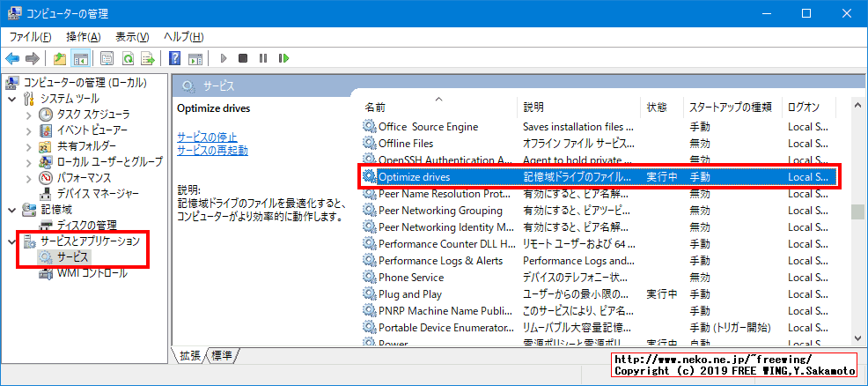Select the Portable Device Enumerator service

(x=599, y=327)
